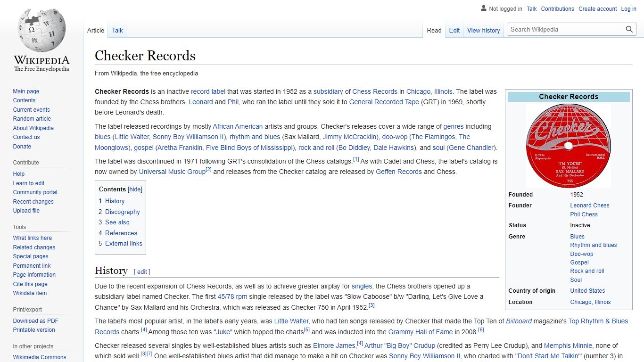644x362 pixels.
Task: Open the sidebar Contents link
Action: pos(24,100)
